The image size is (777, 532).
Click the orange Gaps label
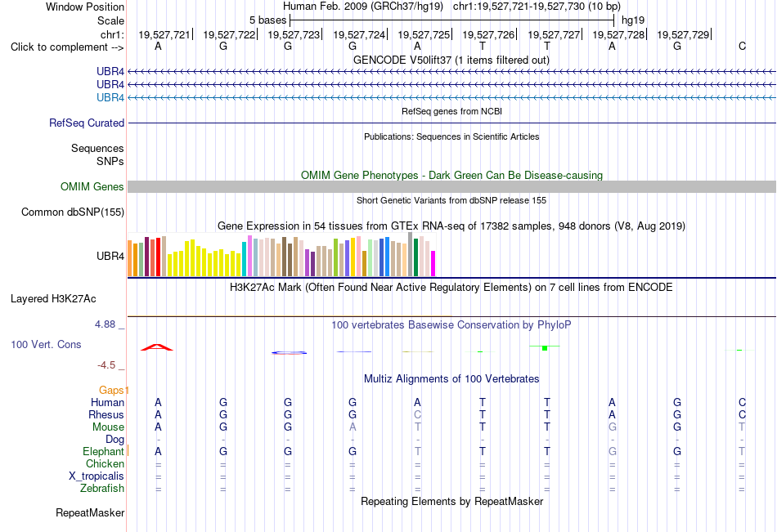[111, 391]
